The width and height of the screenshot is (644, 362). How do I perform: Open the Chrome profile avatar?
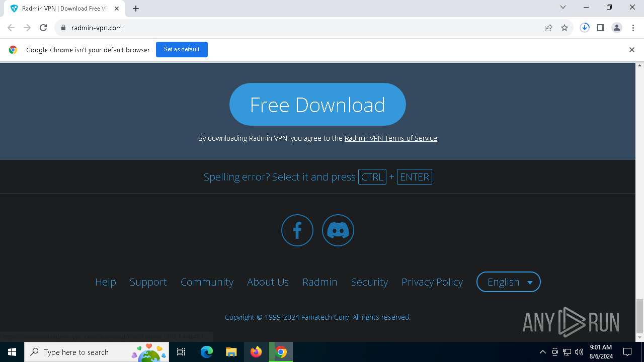point(617,28)
